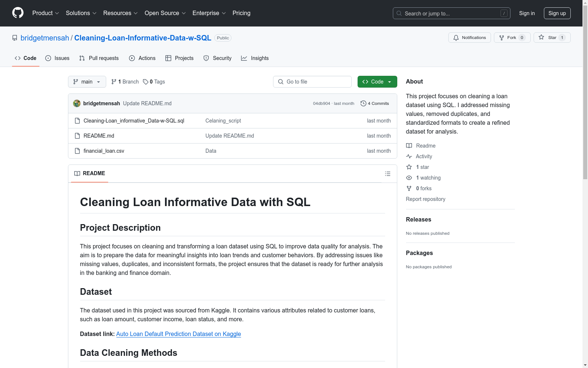Open the README outline list icon
The image size is (588, 368).
tap(388, 174)
